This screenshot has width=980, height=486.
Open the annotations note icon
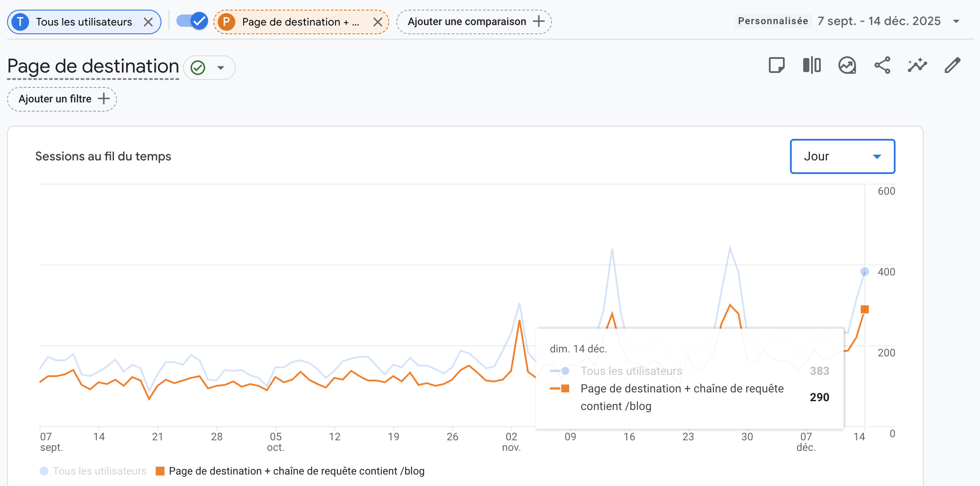point(776,65)
